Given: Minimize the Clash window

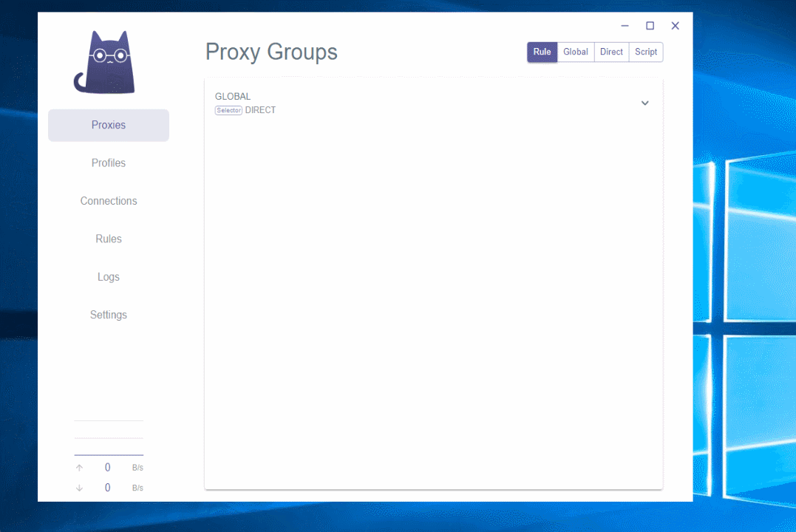Looking at the screenshot, I should 625,26.
